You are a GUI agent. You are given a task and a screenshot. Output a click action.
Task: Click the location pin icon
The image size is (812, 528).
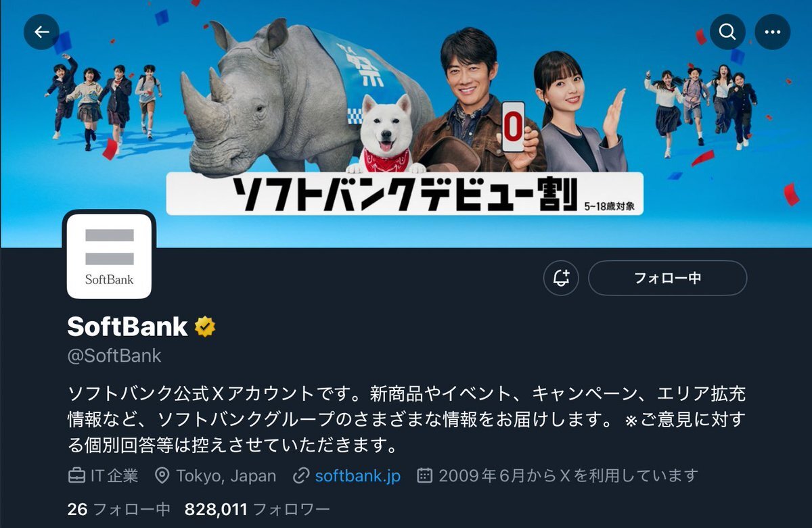[x=162, y=476]
